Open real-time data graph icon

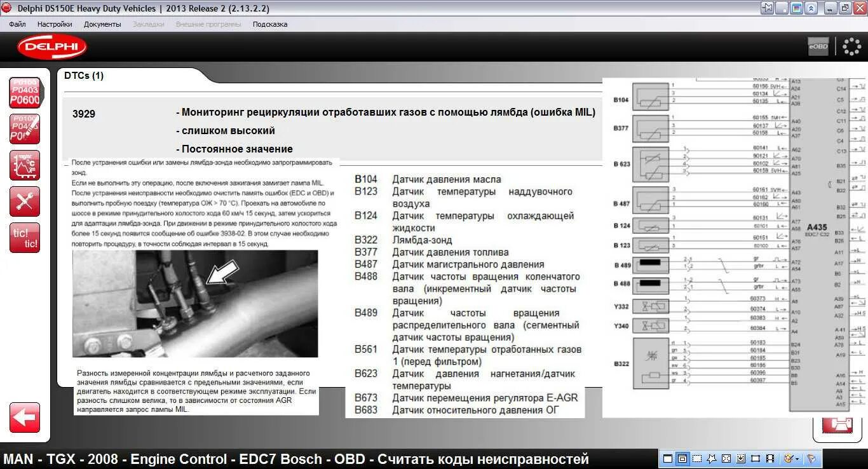(25, 165)
